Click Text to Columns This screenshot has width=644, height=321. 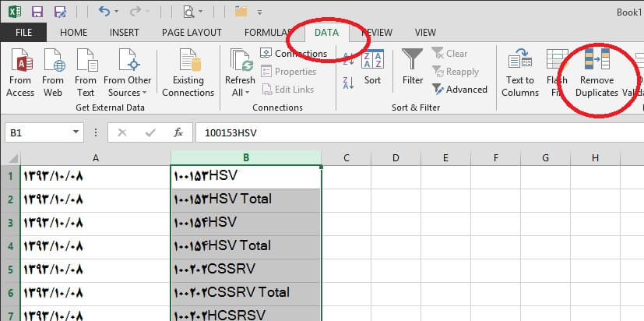point(520,72)
